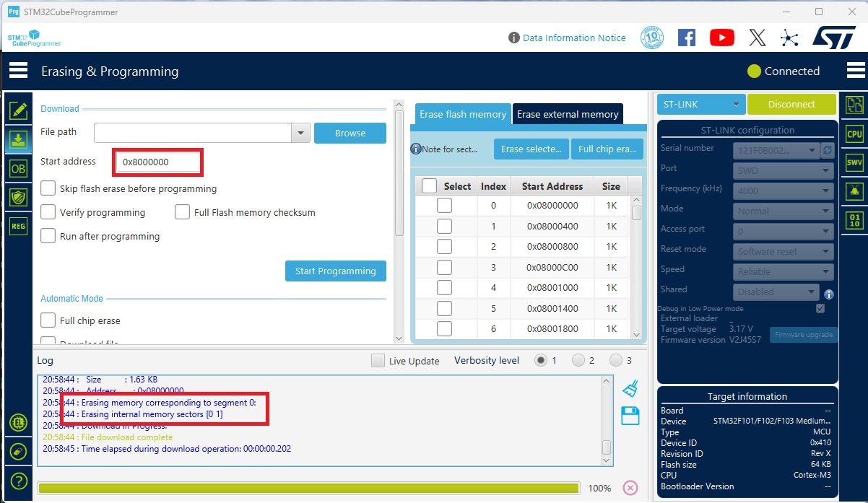Click the Firmware upgrade button

pos(804,334)
